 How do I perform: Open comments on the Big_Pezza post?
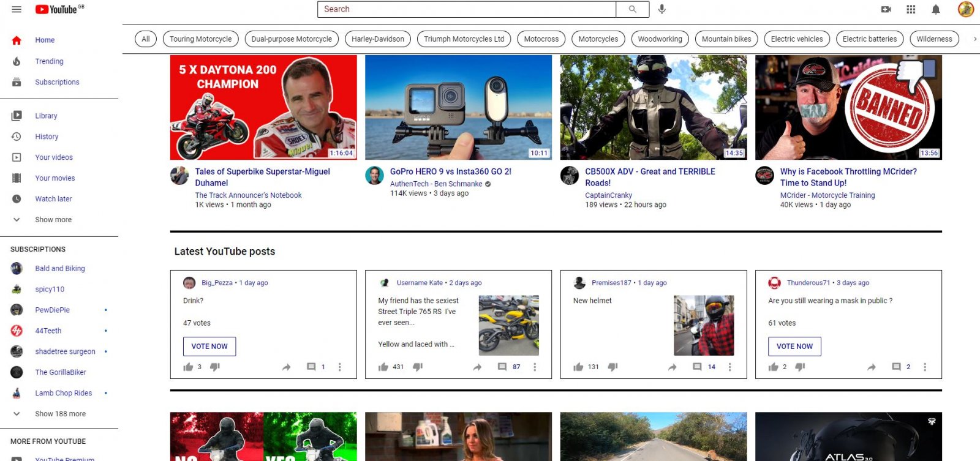[311, 367]
